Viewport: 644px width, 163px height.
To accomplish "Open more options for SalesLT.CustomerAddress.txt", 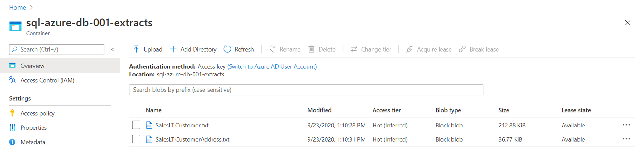I will [x=626, y=139].
